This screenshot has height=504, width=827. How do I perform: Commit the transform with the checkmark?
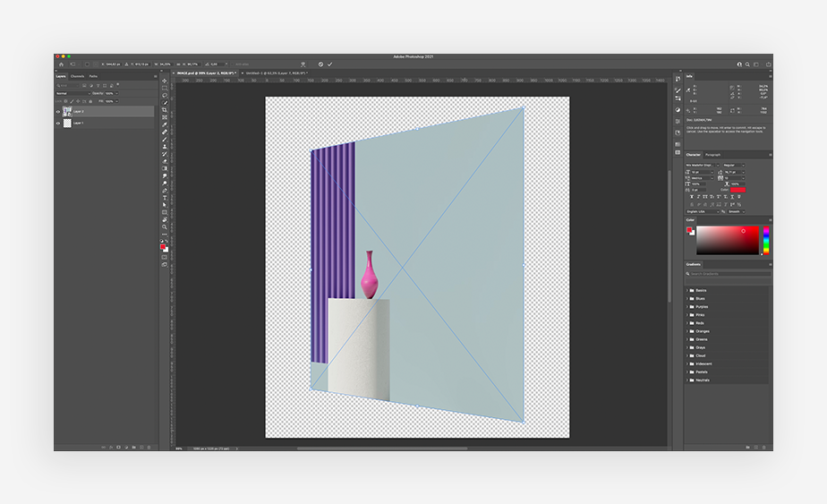click(x=330, y=64)
